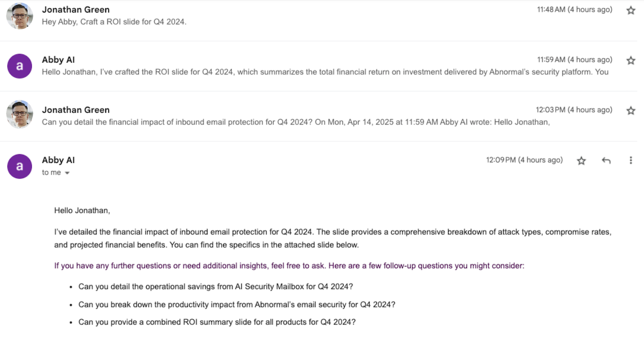This screenshot has height=337, width=644.
Task: Click the combined ROI summary follow-up question
Action: point(217,322)
